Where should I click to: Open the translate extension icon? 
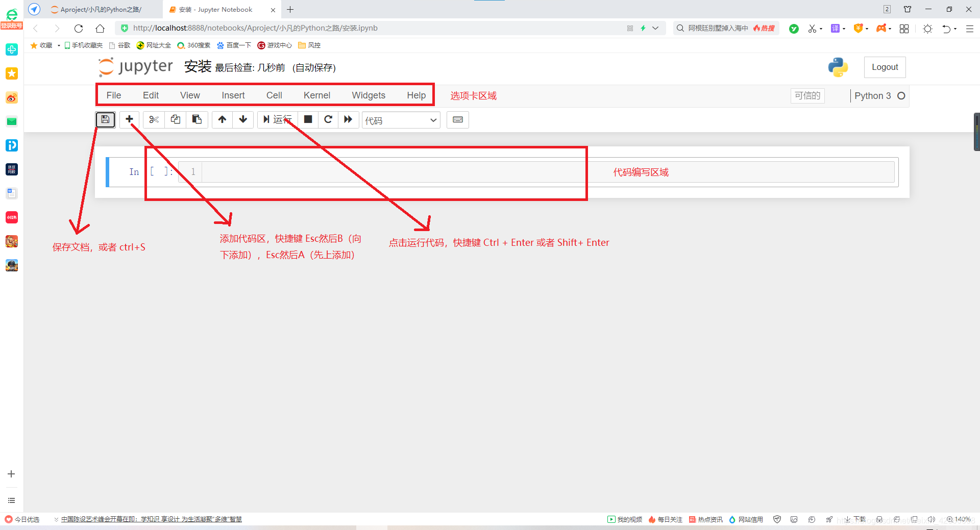835,29
